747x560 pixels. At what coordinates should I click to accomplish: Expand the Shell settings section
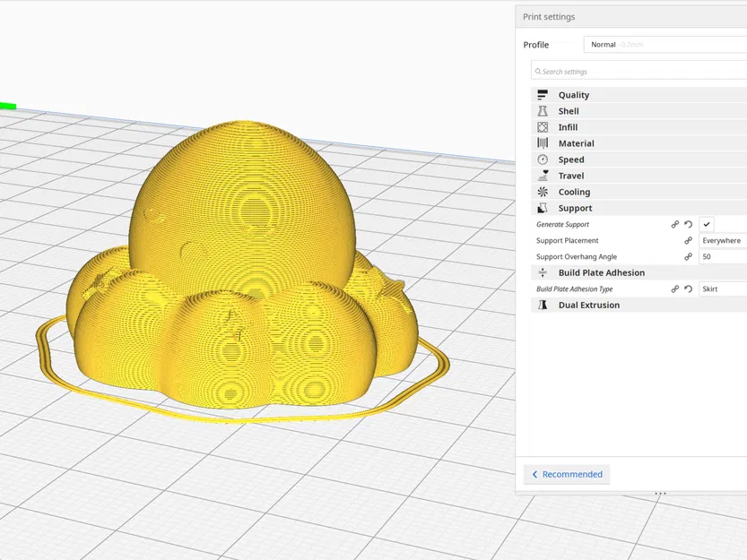(638, 111)
